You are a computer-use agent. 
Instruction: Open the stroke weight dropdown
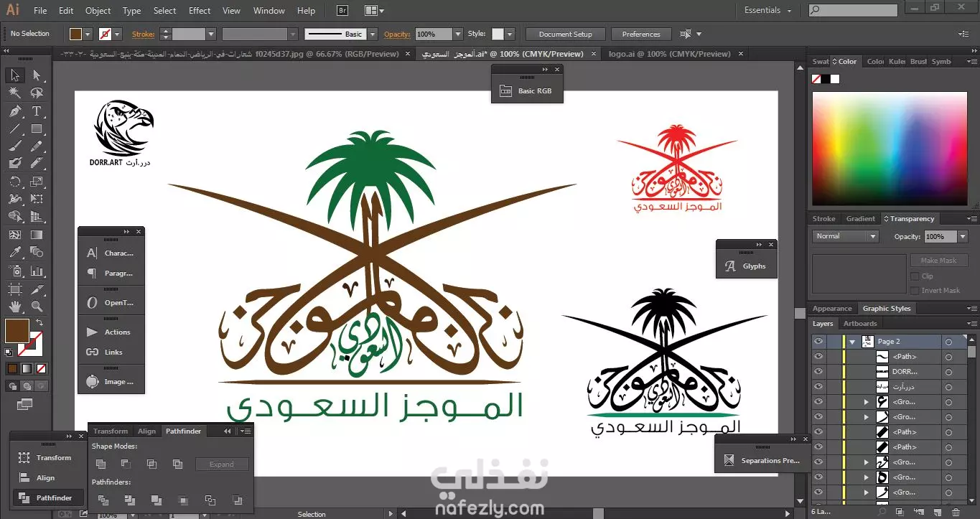click(x=211, y=34)
